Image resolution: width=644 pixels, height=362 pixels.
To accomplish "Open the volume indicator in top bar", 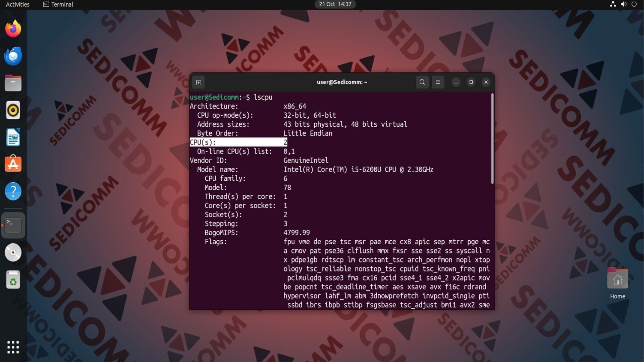I will coord(624,4).
